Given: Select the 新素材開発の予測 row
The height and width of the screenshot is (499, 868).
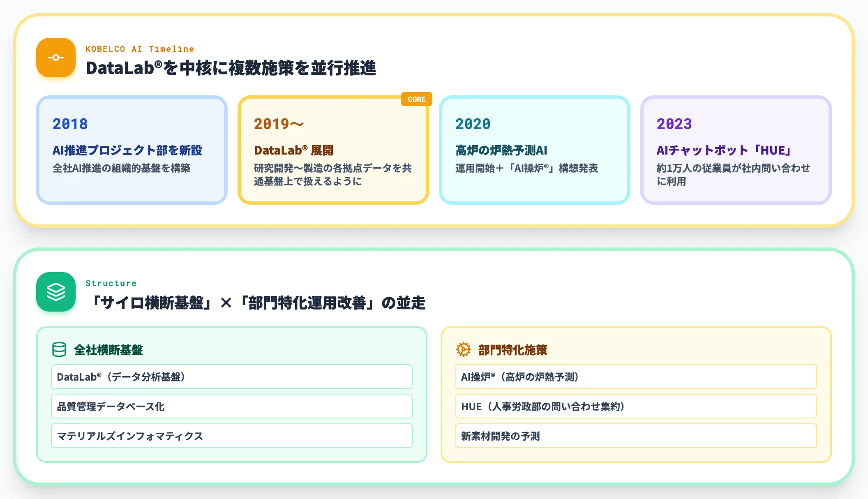Looking at the screenshot, I should tap(636, 436).
